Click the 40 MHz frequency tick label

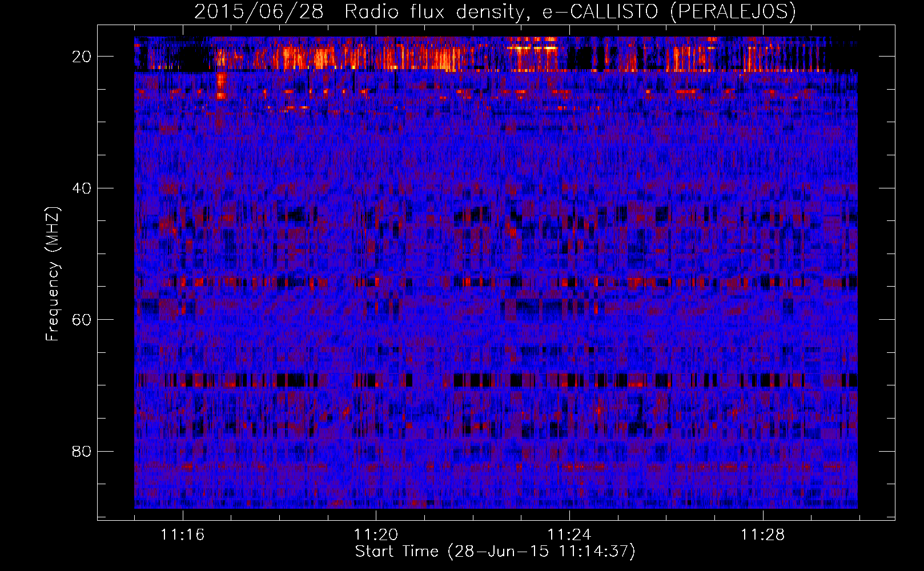82,188
